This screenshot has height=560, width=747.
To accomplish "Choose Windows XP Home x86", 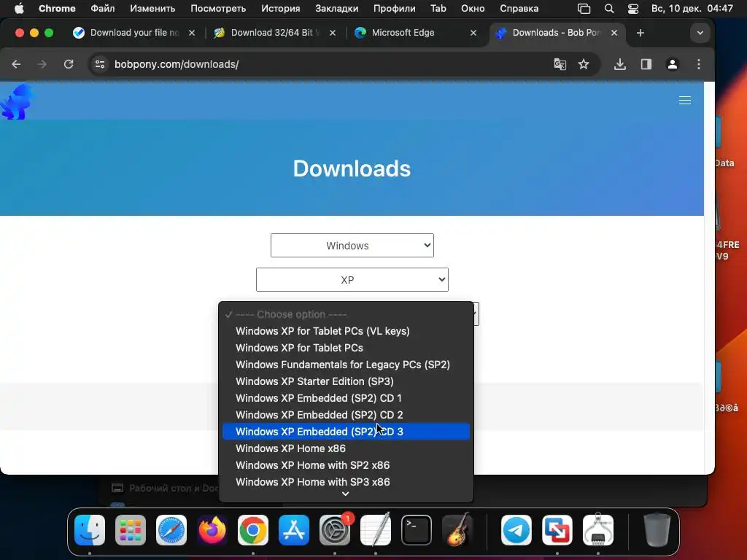I will point(346,448).
